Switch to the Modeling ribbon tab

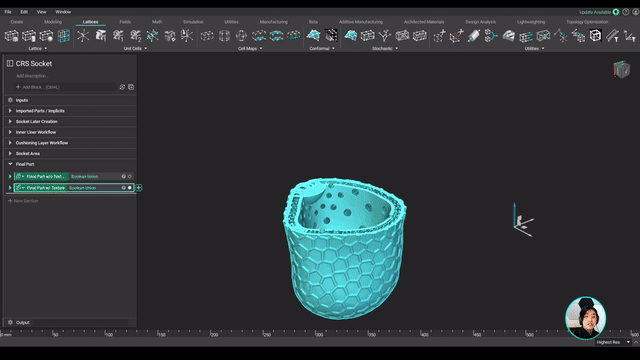click(x=53, y=22)
